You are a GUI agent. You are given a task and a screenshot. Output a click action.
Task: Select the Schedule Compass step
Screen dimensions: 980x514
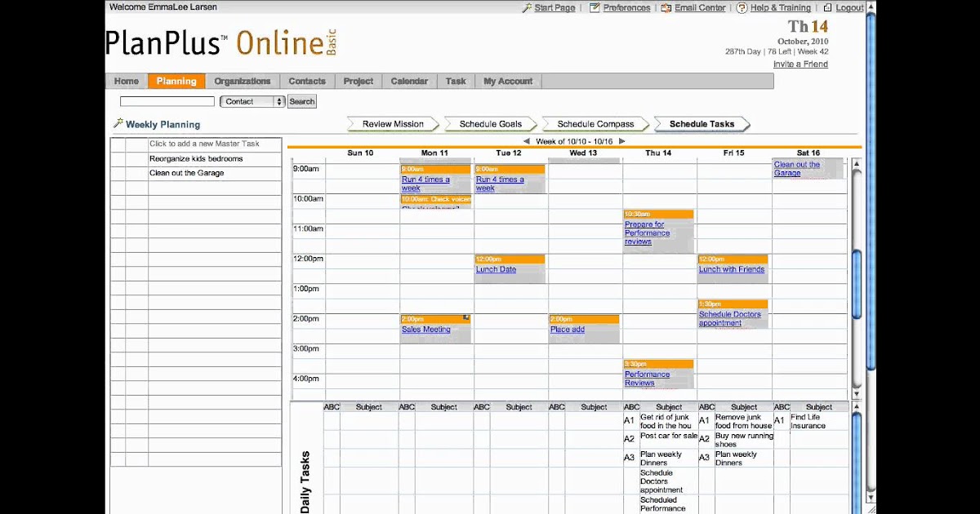click(595, 124)
